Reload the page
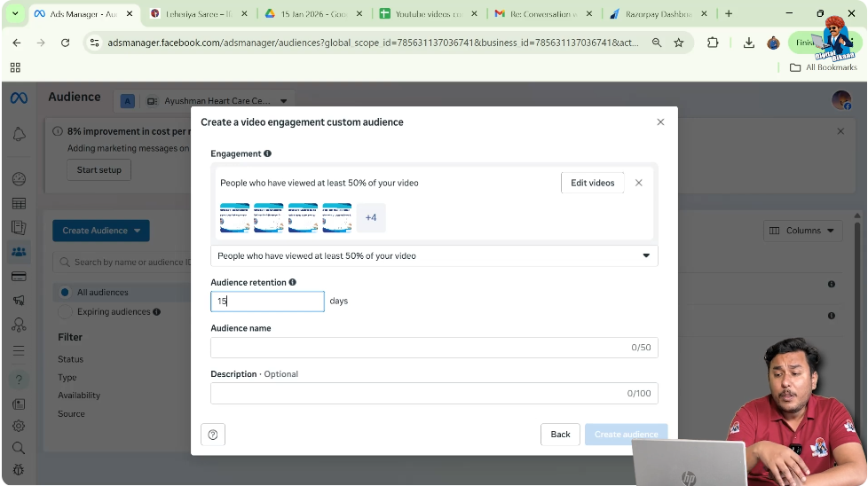Image resolution: width=868 pixels, height=486 pixels. click(x=66, y=43)
